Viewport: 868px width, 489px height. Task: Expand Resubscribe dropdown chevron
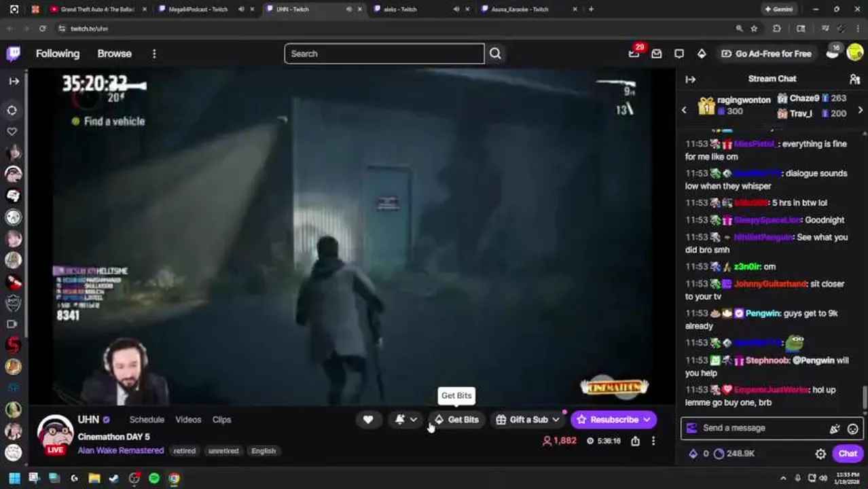tap(647, 420)
